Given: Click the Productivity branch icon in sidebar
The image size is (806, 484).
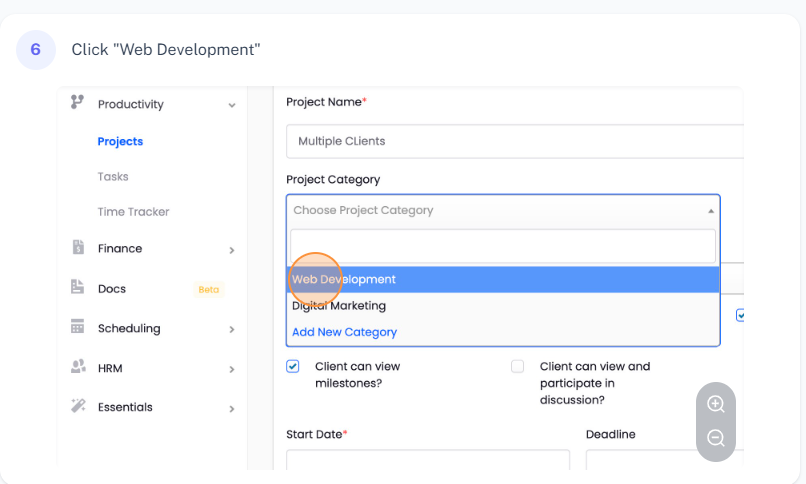Looking at the screenshot, I should pos(77,103).
